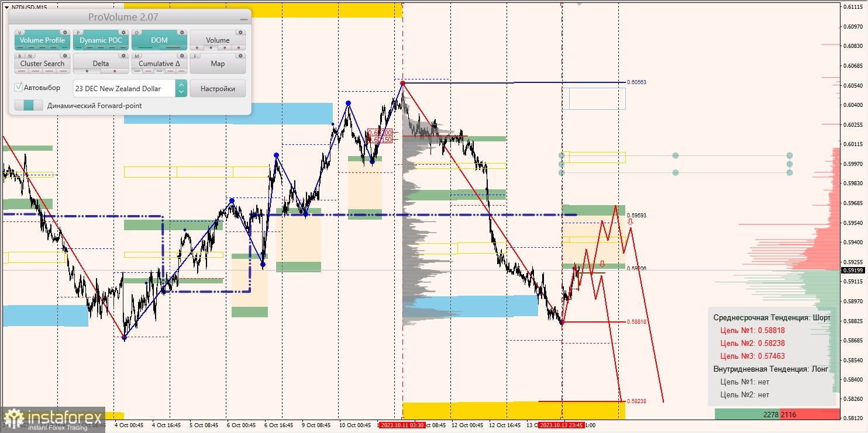868x433 pixels.
Task: Switch the Динамический Forward-point toggle
Action: [x=29, y=105]
